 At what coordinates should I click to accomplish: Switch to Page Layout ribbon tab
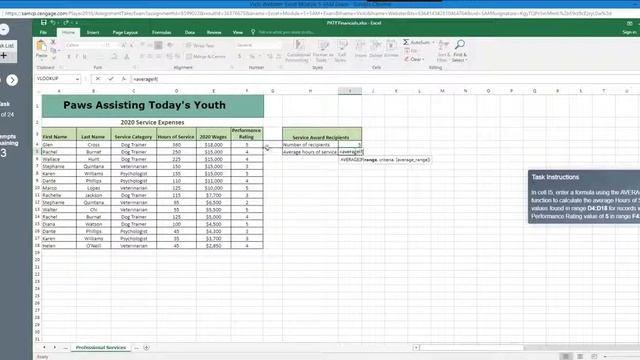(125, 32)
